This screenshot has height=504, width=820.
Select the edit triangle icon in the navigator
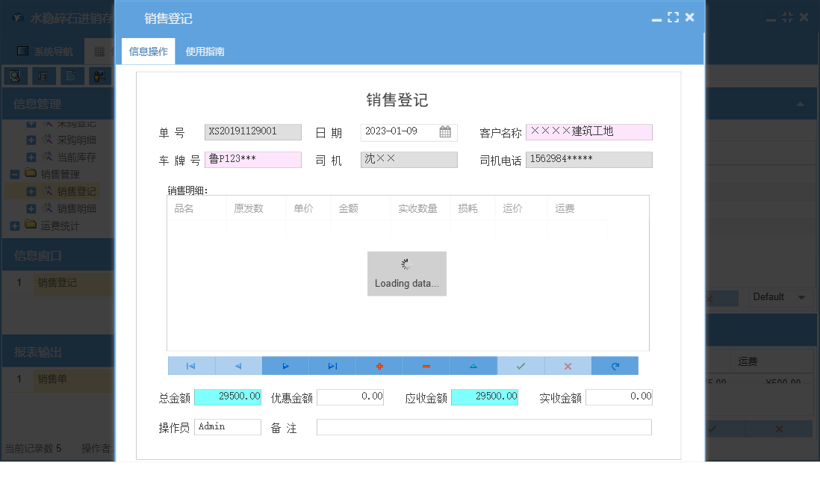[x=473, y=365]
